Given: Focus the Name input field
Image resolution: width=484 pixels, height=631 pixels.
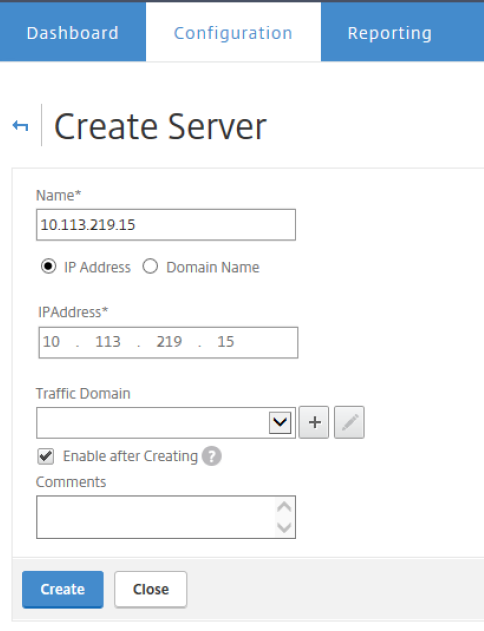Looking at the screenshot, I should tap(166, 225).
